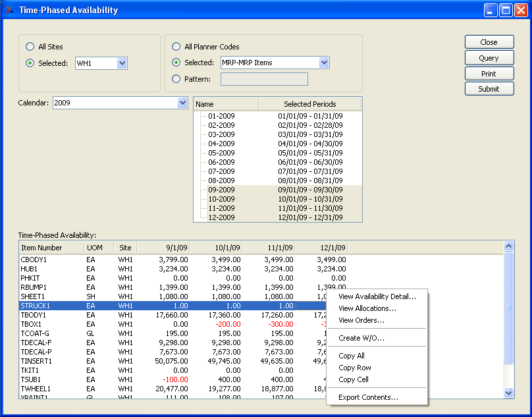Select Create W/O from context menu
The width and height of the screenshot is (532, 417).
tap(361, 338)
